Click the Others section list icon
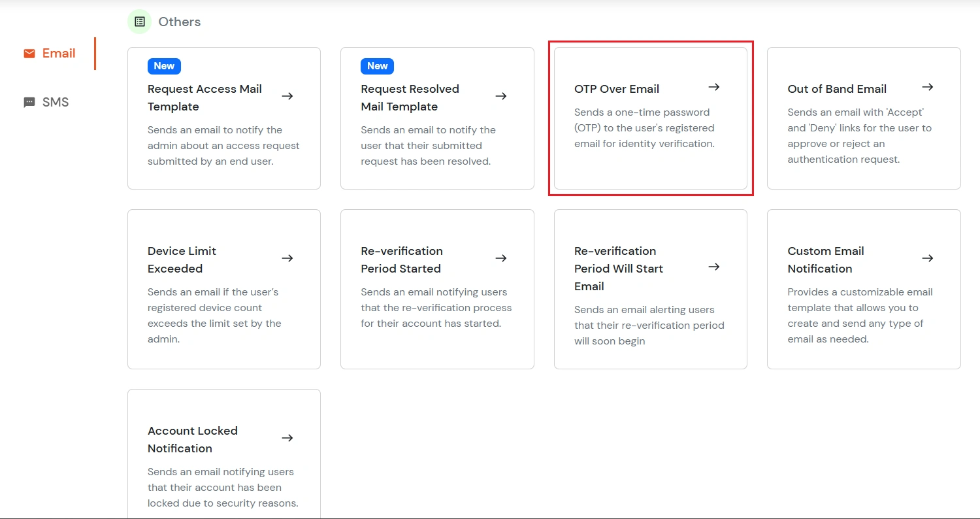Screen dimensions: 980x519 139,21
